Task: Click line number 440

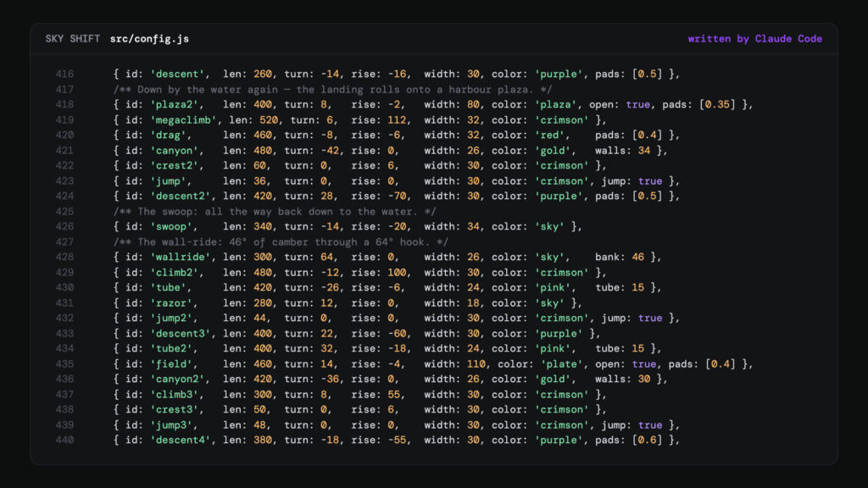Action: 64,441
